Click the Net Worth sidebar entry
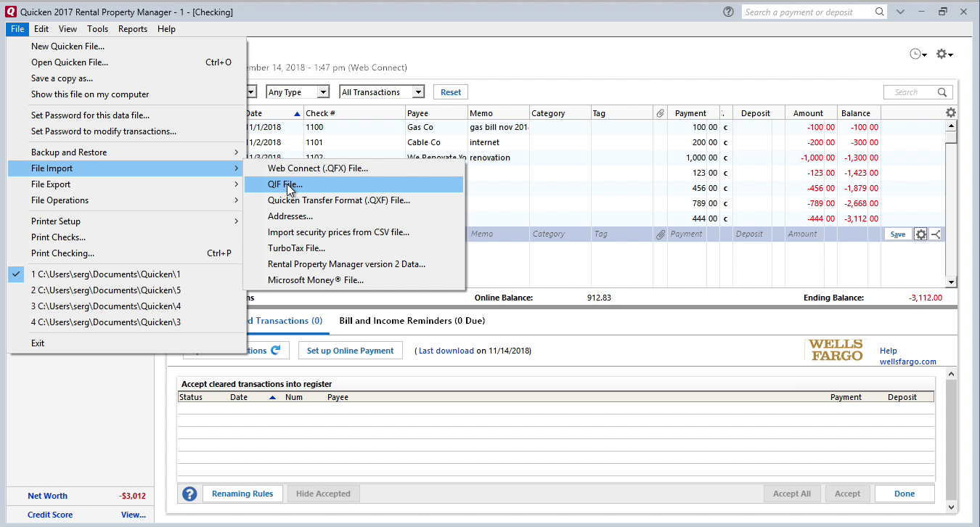 47,496
